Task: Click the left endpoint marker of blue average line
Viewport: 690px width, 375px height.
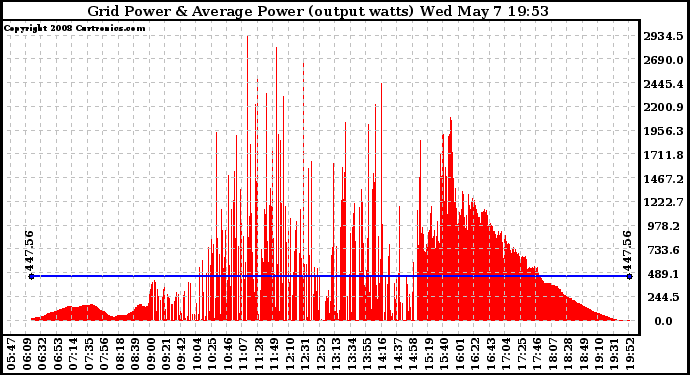Action: point(31,276)
